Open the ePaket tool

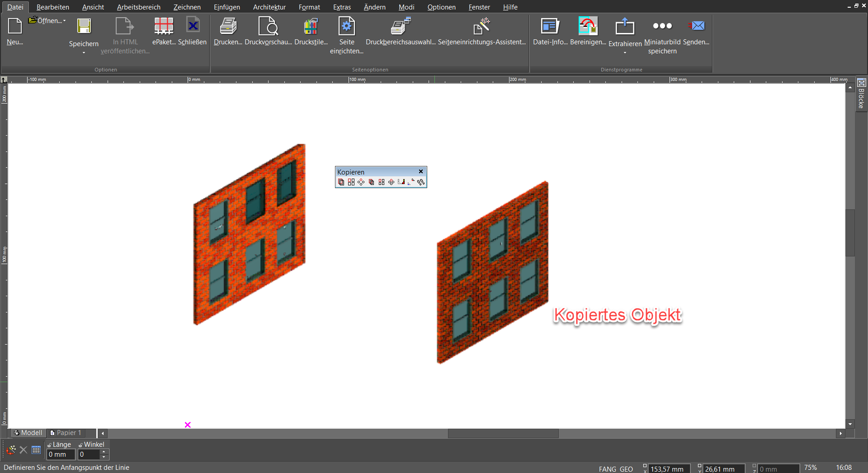click(164, 26)
